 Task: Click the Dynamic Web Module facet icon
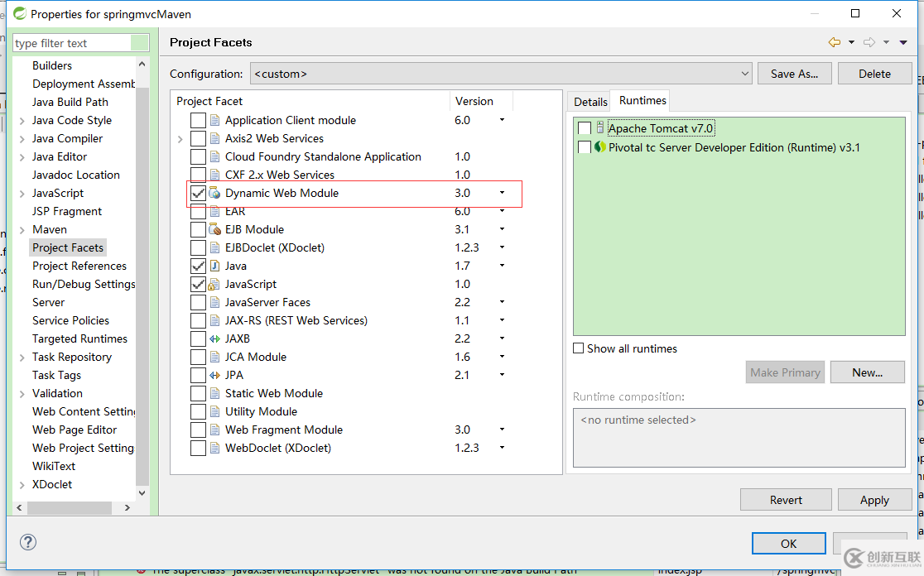coord(215,193)
